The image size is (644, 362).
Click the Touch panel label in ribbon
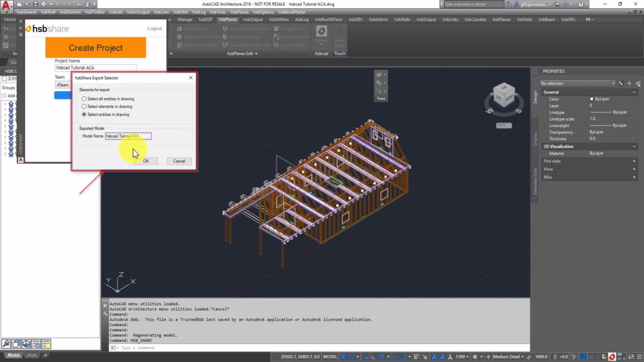[340, 53]
